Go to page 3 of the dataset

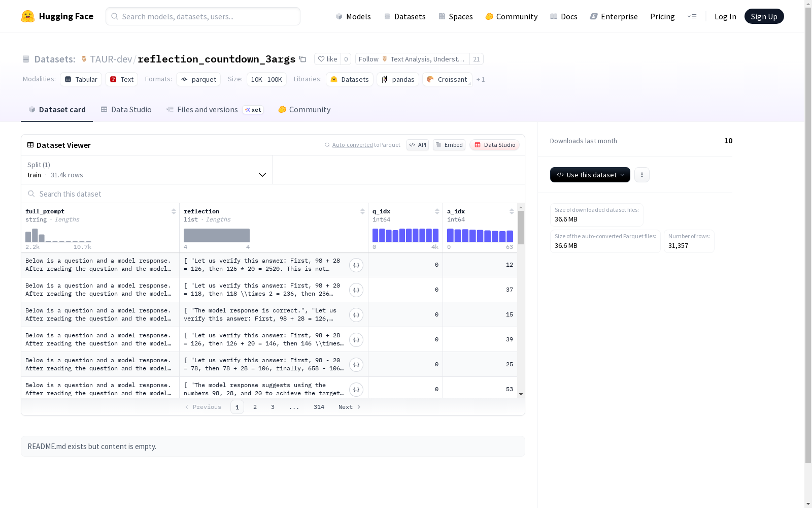coord(273,407)
